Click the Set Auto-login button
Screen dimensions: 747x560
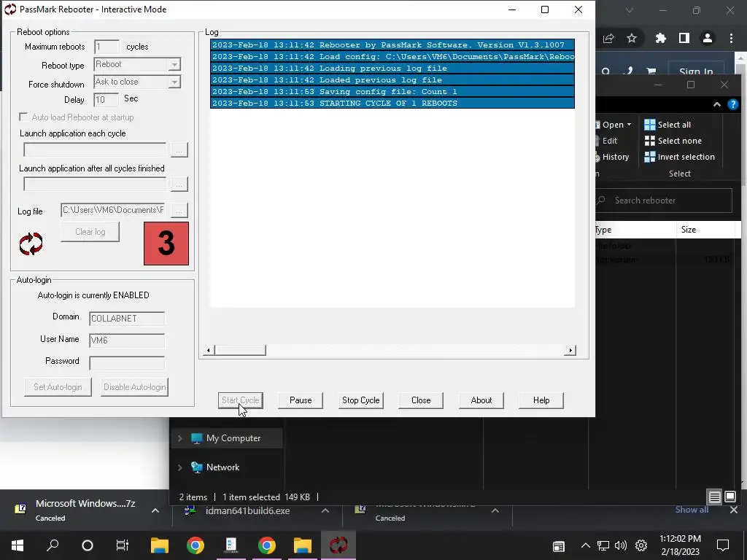58,387
